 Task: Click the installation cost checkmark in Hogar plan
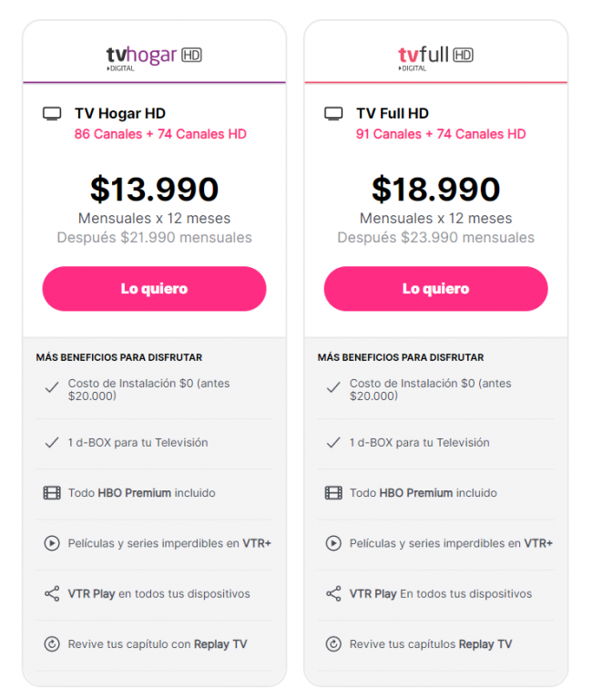pyautogui.click(x=52, y=387)
